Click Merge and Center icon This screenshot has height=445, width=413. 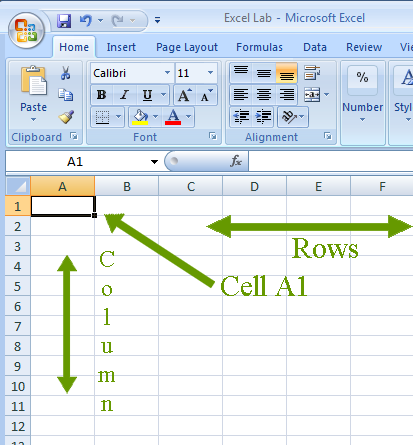pos(312,95)
